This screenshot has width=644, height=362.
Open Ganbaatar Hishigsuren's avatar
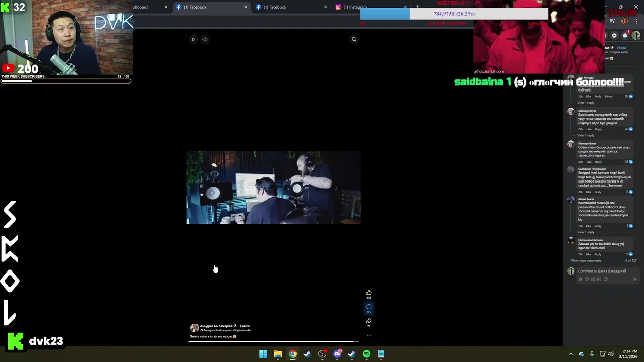click(x=571, y=170)
